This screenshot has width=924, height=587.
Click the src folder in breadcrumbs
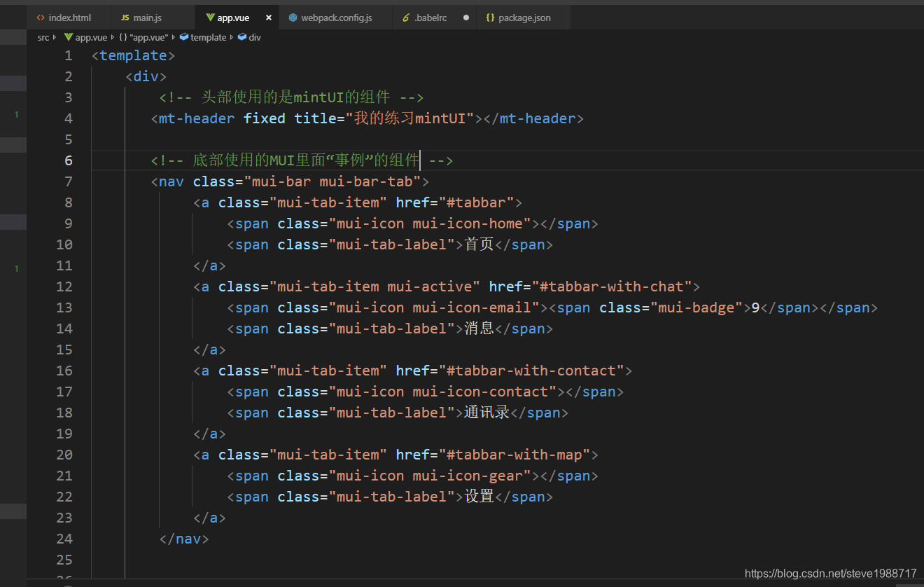click(43, 37)
